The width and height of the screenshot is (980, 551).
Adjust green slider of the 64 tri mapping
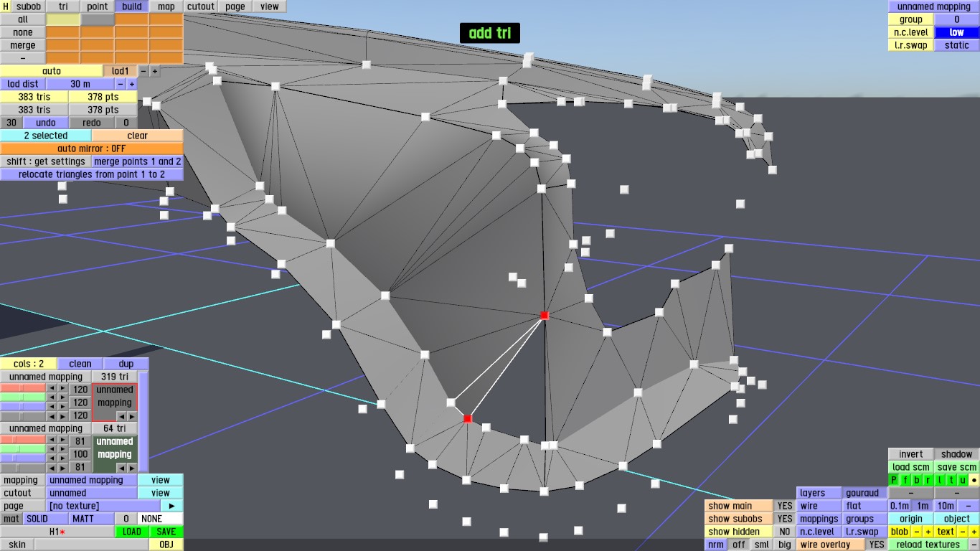coord(23,449)
